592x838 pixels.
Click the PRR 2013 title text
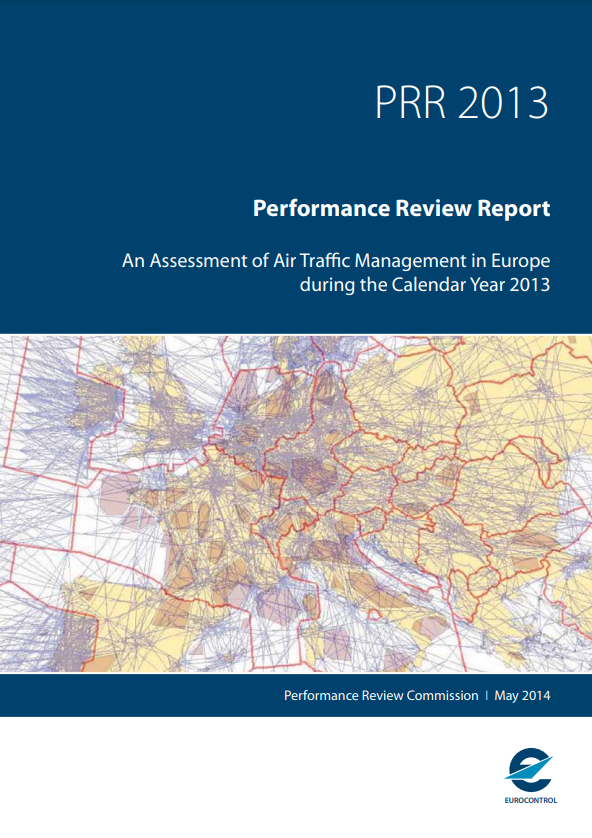click(462, 103)
